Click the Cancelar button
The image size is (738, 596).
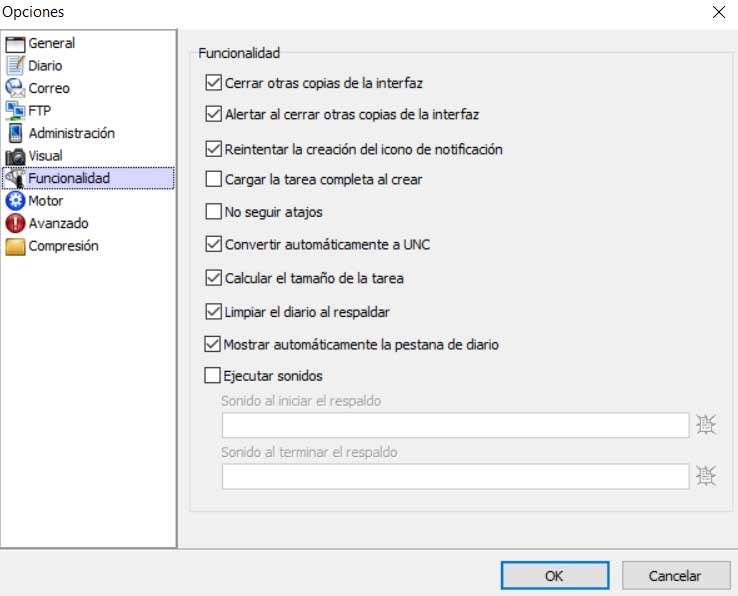[x=674, y=575]
